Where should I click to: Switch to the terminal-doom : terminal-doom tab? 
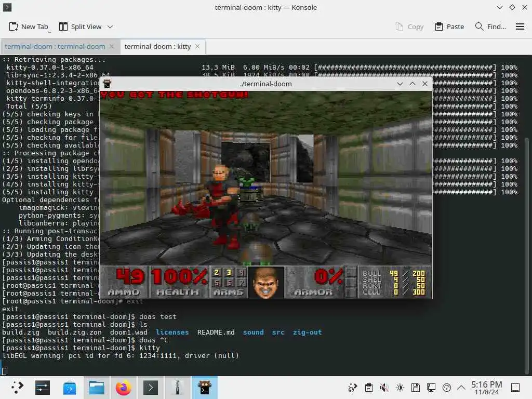[55, 46]
